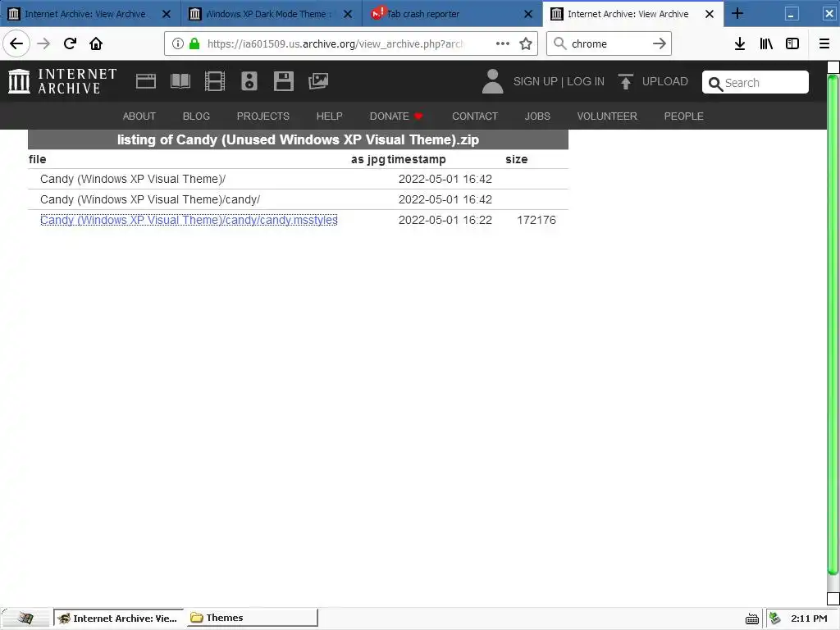840x630 pixels.
Task: Open the hamburger application menu
Action: (824, 43)
